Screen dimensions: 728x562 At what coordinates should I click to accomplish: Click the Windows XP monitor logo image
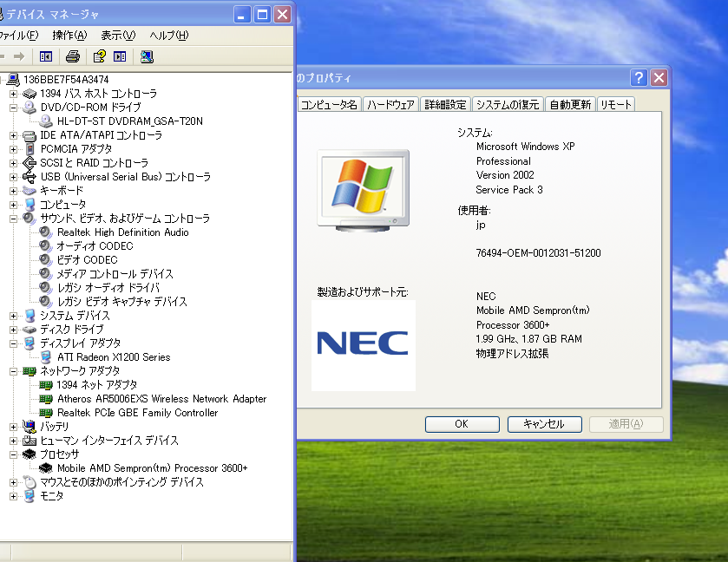363,190
